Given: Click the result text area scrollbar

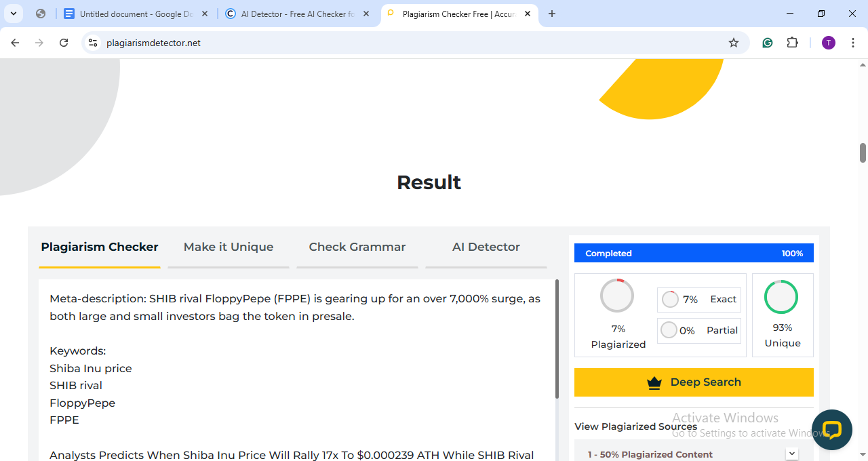Looking at the screenshot, I should (557, 339).
